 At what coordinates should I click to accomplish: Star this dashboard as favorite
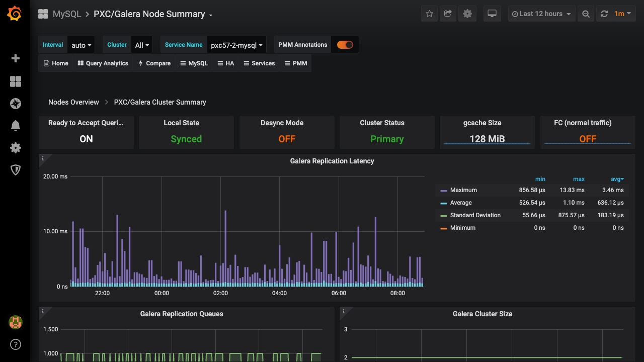pyautogui.click(x=429, y=14)
